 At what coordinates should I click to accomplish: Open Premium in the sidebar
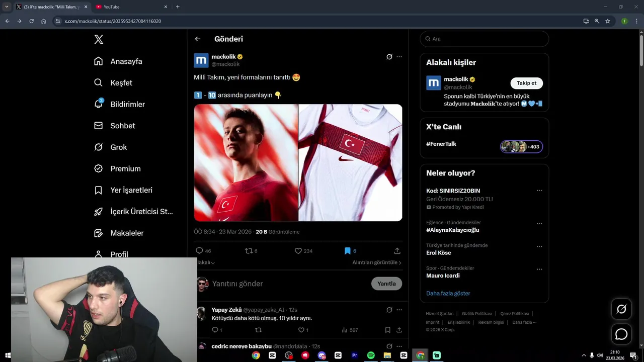117,168
